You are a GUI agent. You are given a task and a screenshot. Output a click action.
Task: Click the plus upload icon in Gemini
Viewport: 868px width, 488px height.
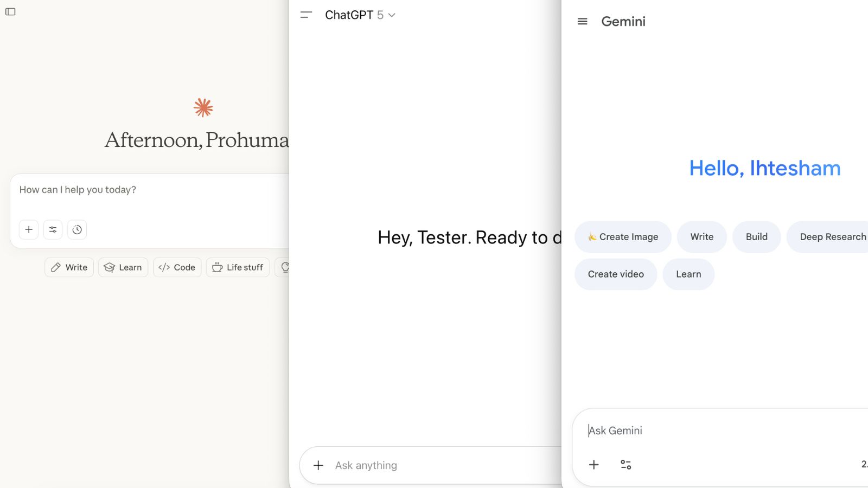click(594, 465)
